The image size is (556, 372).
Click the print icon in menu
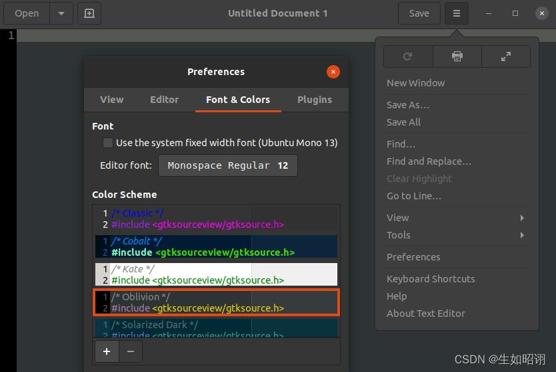[x=457, y=56]
